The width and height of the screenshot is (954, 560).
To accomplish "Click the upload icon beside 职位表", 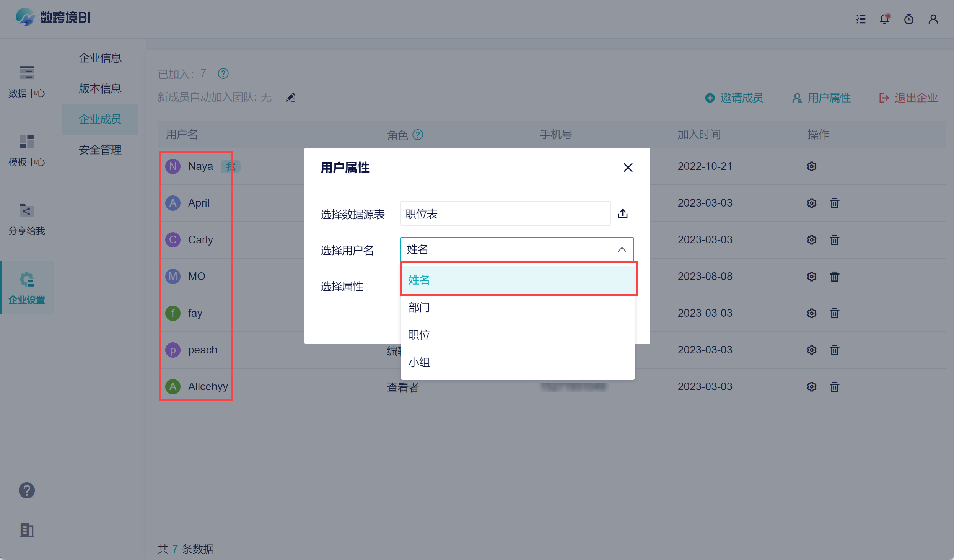I will coord(622,214).
